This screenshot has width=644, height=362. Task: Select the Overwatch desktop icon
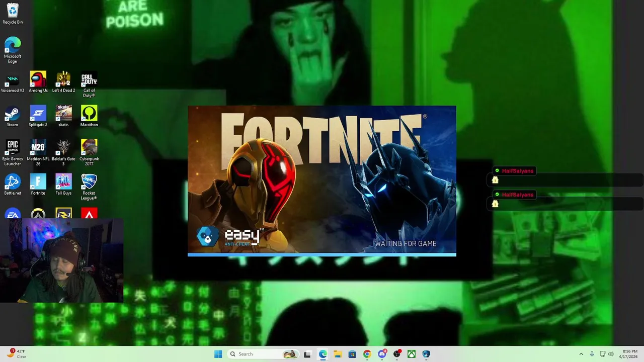38,213
